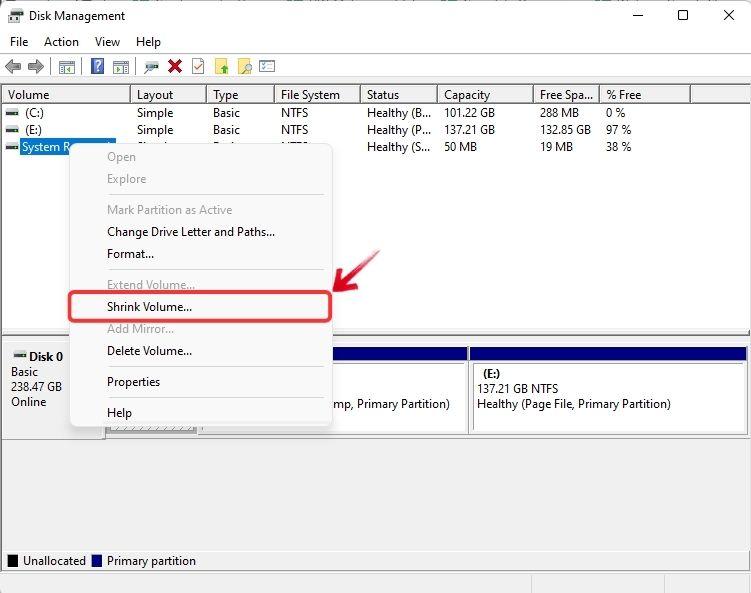This screenshot has height=593, width=751.
Task: Sort by the Volume column header
Action: (66, 94)
